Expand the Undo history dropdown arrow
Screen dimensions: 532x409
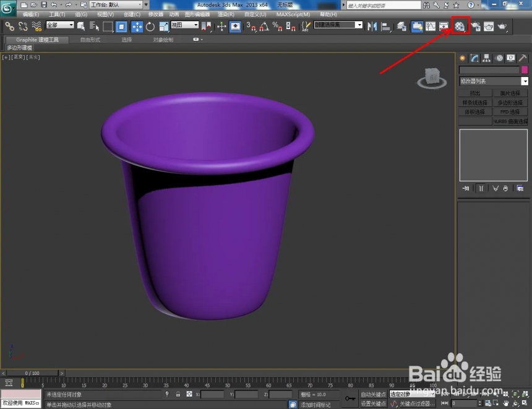point(61,5)
